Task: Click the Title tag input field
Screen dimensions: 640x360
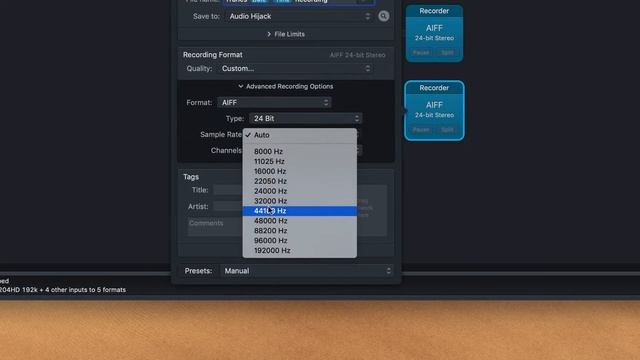Action: click(x=228, y=190)
